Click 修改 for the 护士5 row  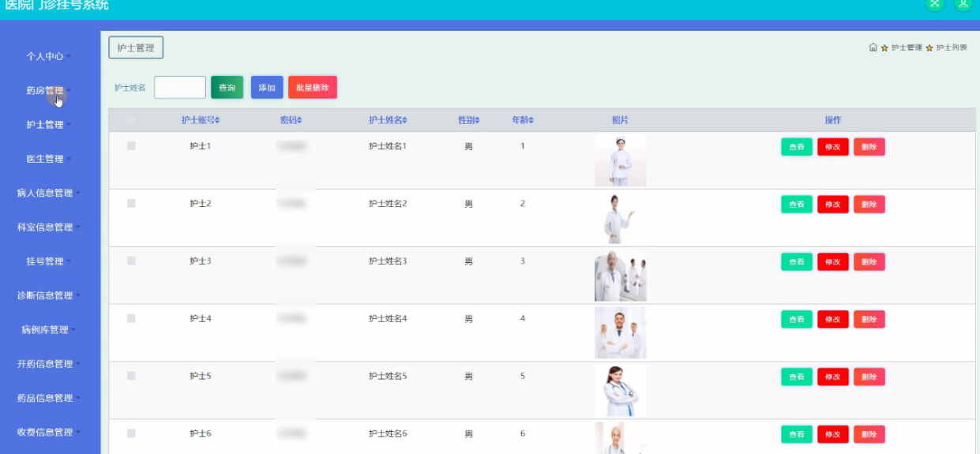point(833,377)
